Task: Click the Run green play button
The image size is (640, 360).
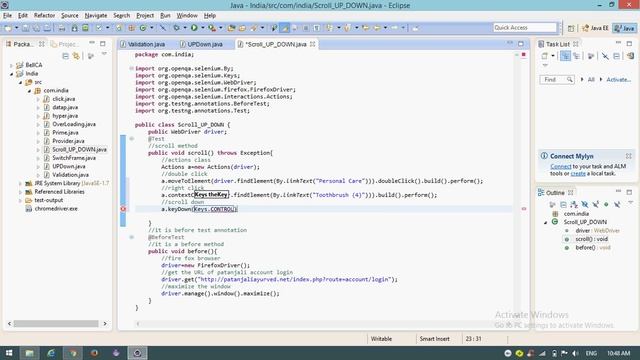Action: (194, 28)
